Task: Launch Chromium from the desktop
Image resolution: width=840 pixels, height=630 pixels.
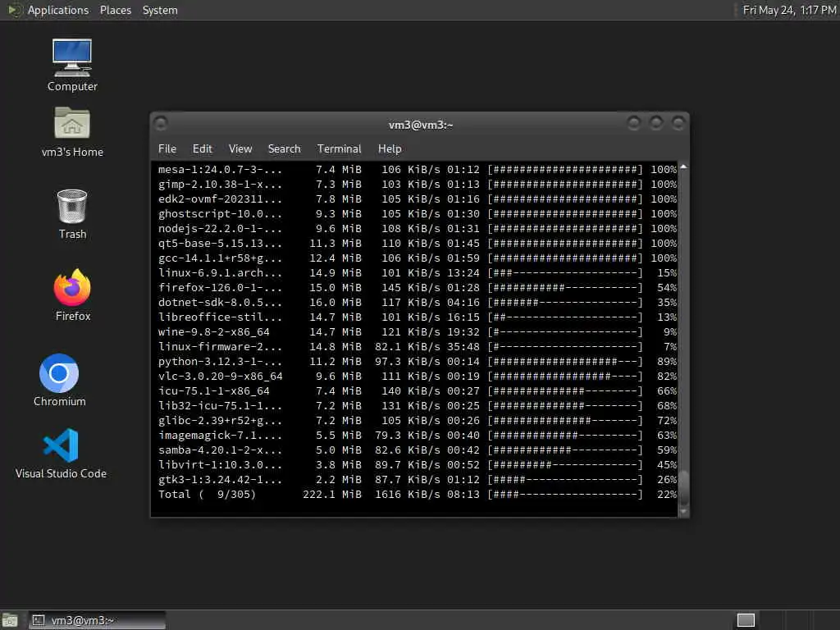Action: (59, 381)
